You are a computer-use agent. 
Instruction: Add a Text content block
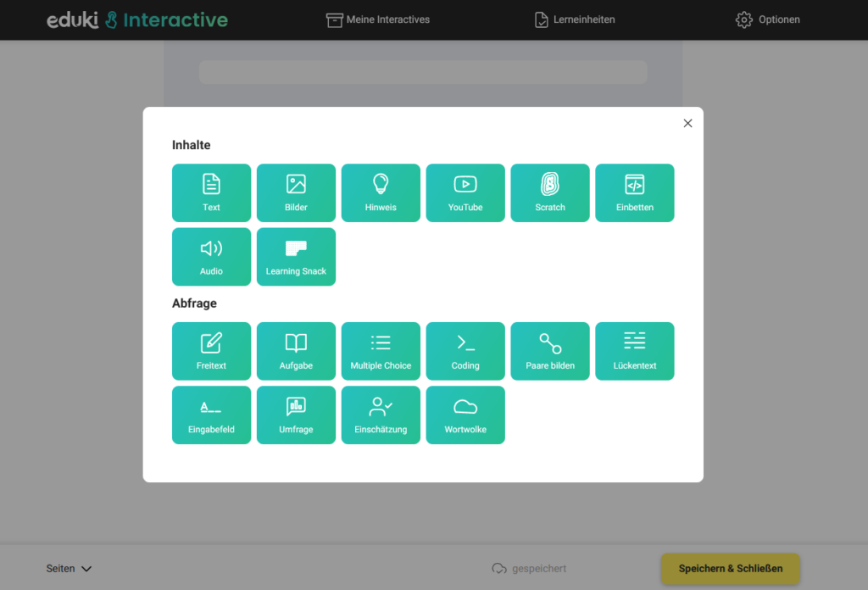click(211, 192)
